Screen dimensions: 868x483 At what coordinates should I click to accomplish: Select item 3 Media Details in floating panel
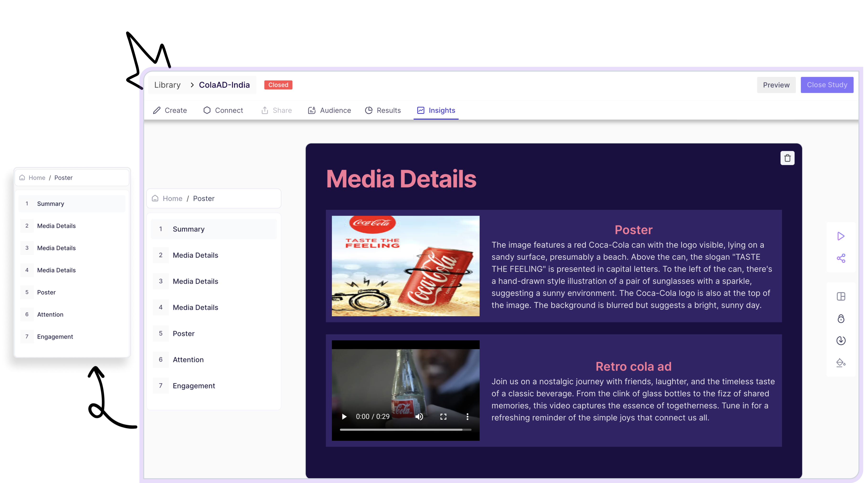click(72, 248)
